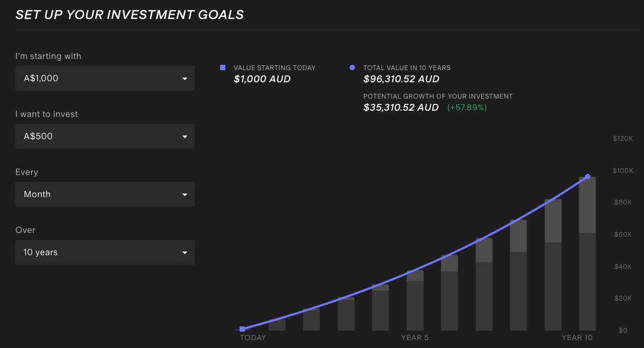Open the investment amount dropdown showing A$500
This screenshot has height=348, width=644.
coord(105,136)
